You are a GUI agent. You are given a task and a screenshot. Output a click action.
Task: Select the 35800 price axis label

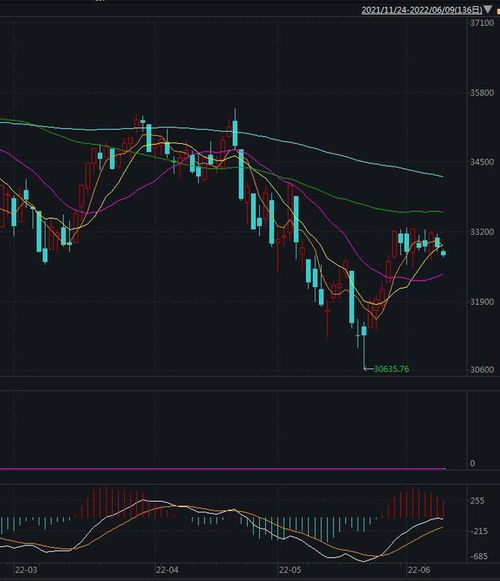pos(482,93)
